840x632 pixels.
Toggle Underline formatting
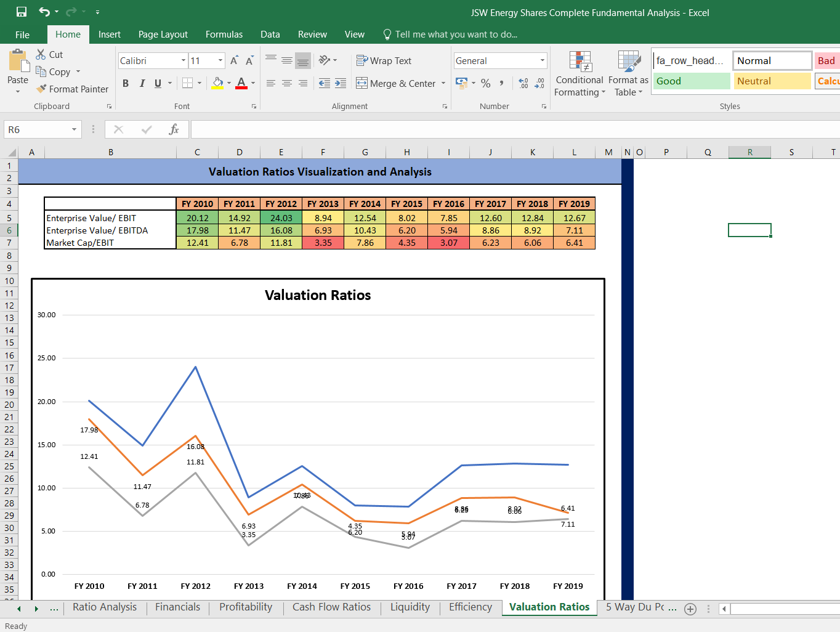[x=158, y=83]
